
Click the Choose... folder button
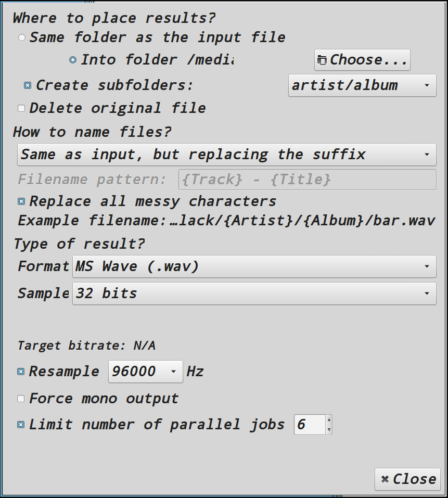[362, 60]
